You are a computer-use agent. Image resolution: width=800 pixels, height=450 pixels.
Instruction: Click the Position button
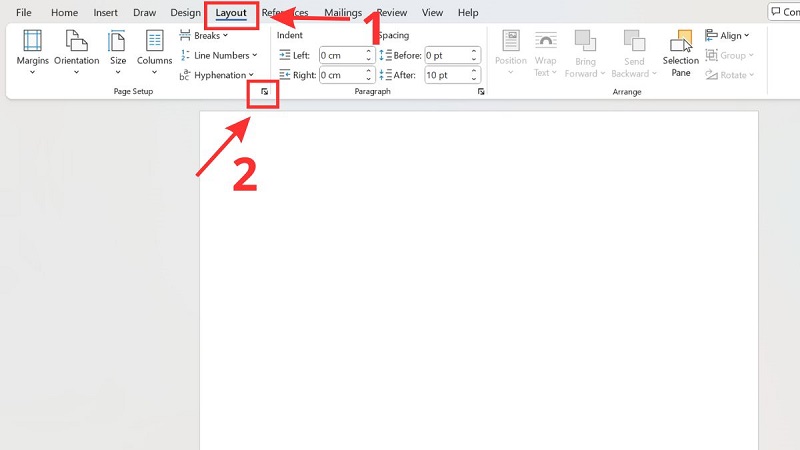(511, 53)
